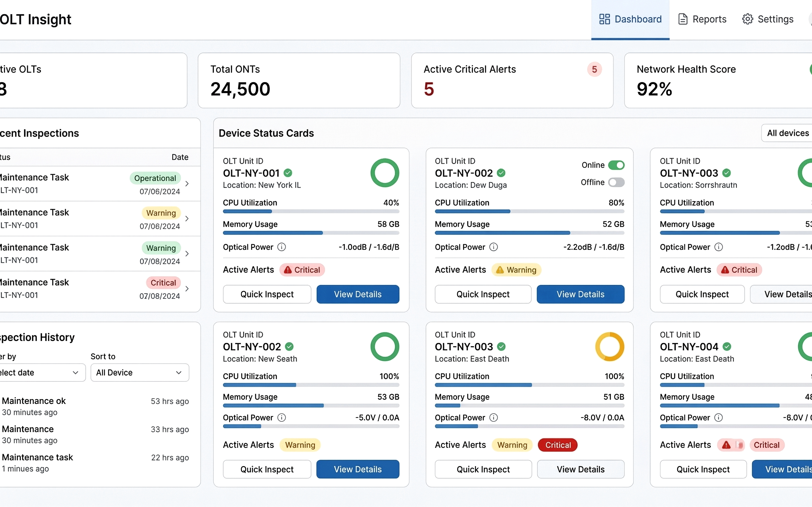Click the Critical badge in Recent Inspections
Screen dimensions: 812x507
[x=163, y=283]
